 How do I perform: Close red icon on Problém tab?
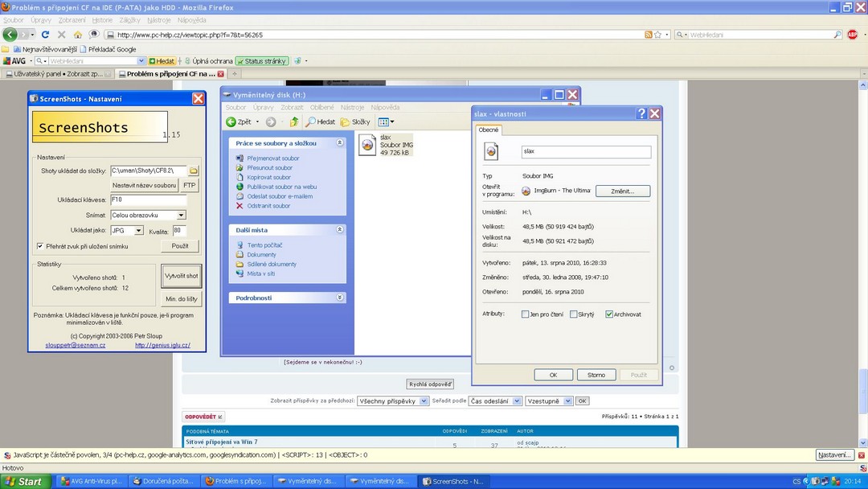[x=221, y=74]
